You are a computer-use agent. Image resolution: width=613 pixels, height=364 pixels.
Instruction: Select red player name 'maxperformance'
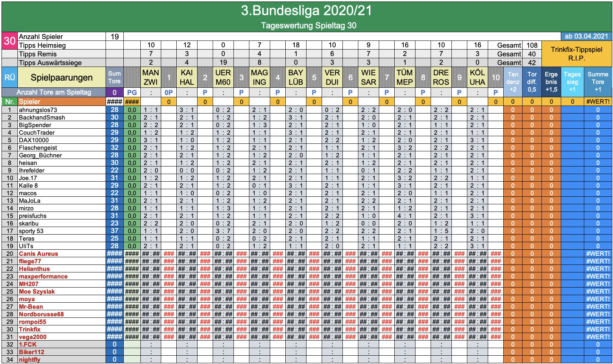[x=43, y=276]
